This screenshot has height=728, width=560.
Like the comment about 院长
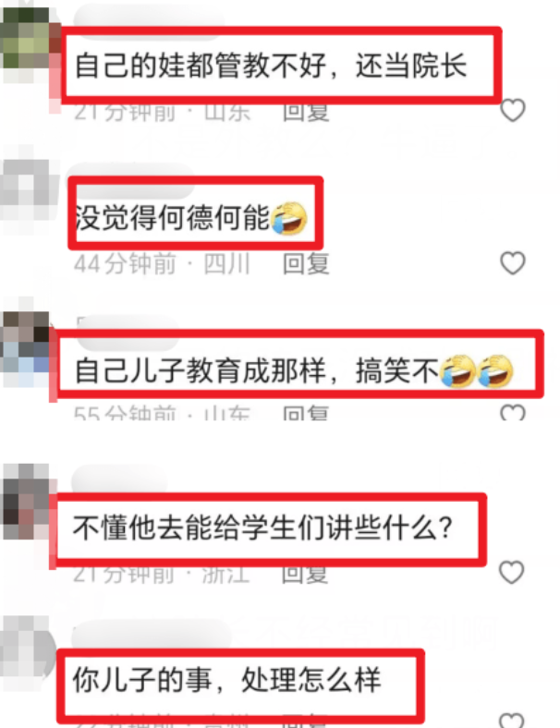(x=513, y=111)
